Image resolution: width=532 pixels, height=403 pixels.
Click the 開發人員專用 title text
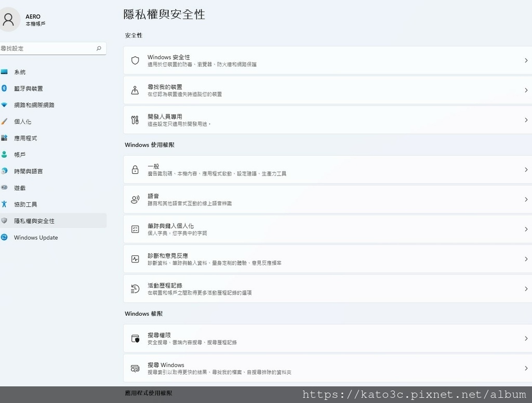pyautogui.click(x=165, y=116)
